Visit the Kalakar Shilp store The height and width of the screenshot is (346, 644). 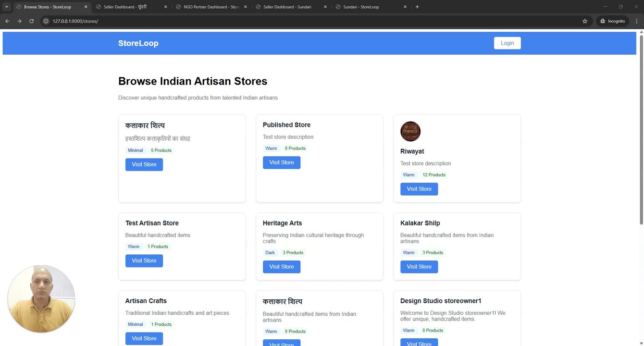[419, 267]
